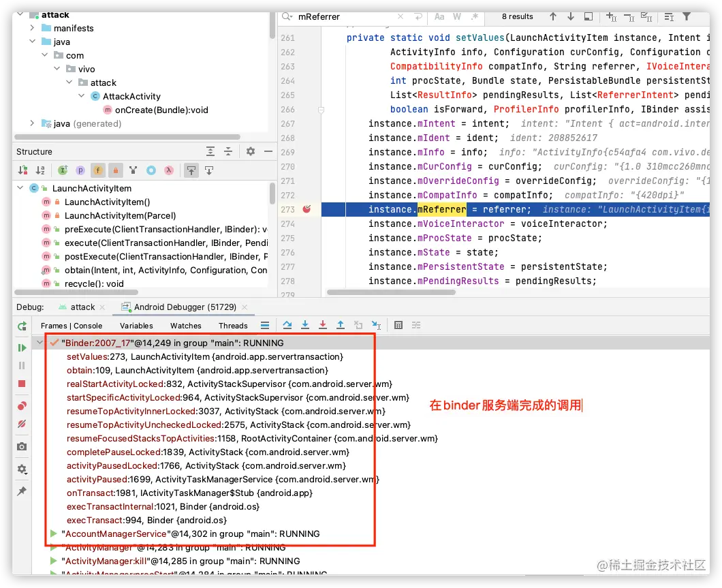Click Force Step Into icon
This screenshot has height=588, width=722.
323,325
